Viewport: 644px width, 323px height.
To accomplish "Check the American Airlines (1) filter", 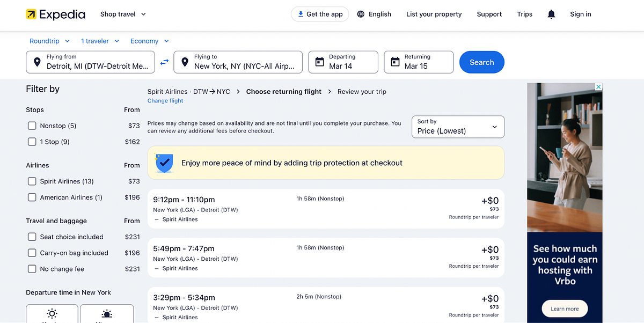I will [32, 197].
